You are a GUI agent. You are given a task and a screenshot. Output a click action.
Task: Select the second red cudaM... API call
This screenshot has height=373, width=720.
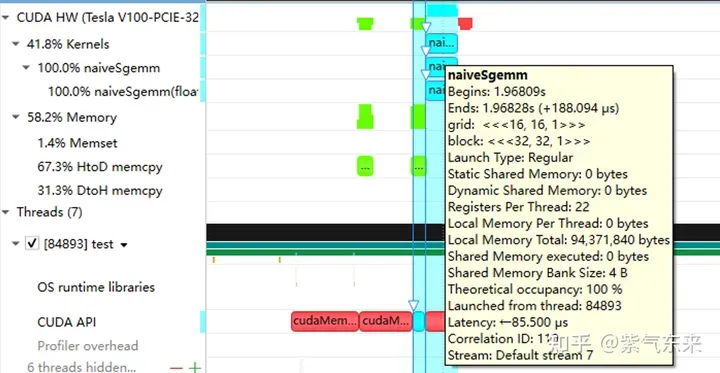[386, 321]
